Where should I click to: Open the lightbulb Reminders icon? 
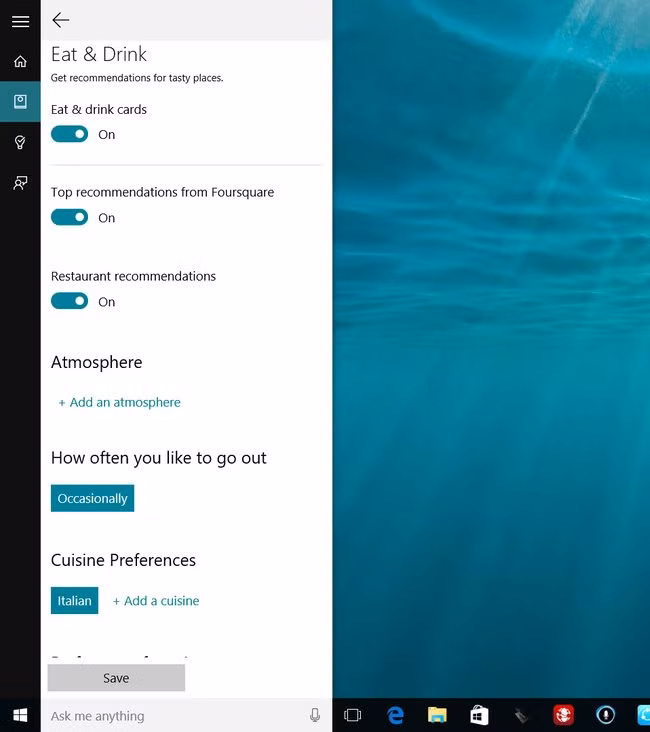pos(20,142)
